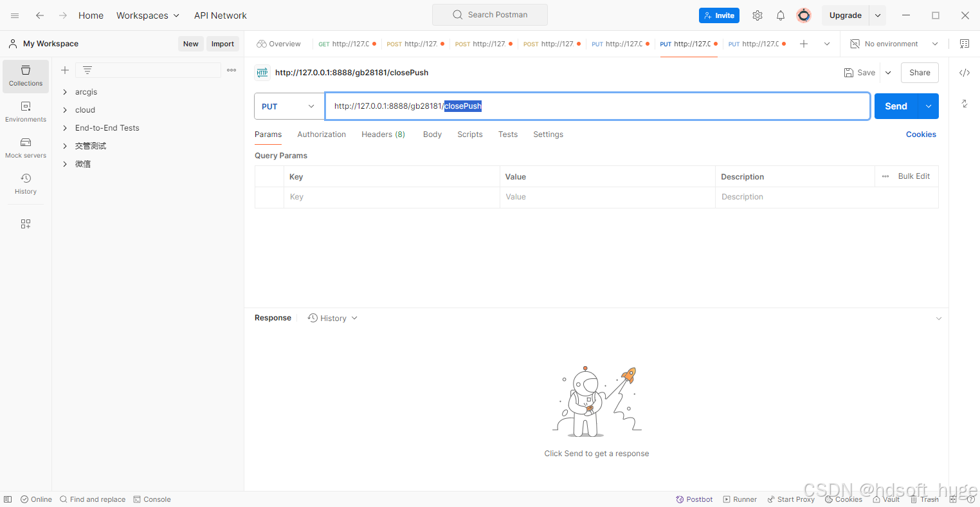This screenshot has height=507, width=980.
Task: Click the Send button
Action: (896, 106)
